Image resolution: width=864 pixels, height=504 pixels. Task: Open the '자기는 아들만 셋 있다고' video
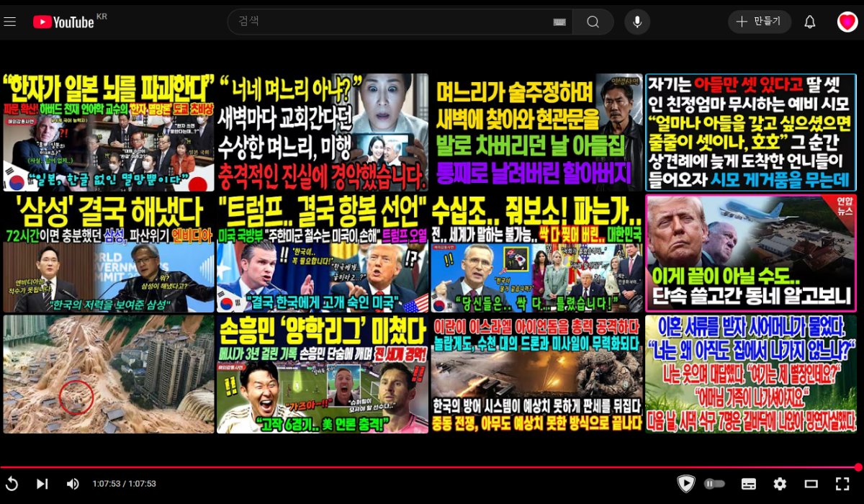[x=751, y=132]
